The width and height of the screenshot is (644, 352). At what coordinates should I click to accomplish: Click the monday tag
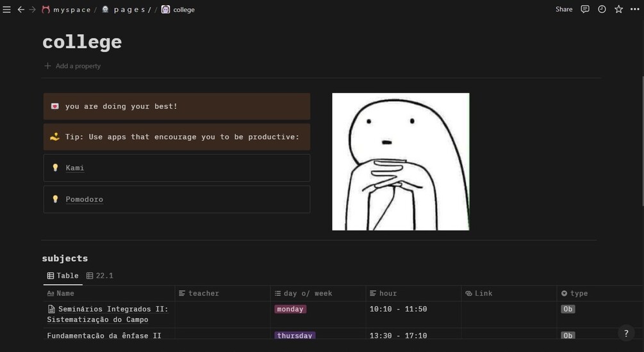click(290, 309)
